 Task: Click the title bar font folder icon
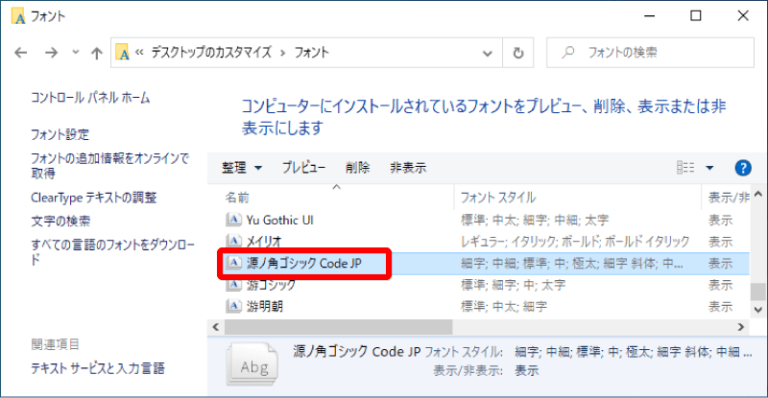click(x=18, y=16)
